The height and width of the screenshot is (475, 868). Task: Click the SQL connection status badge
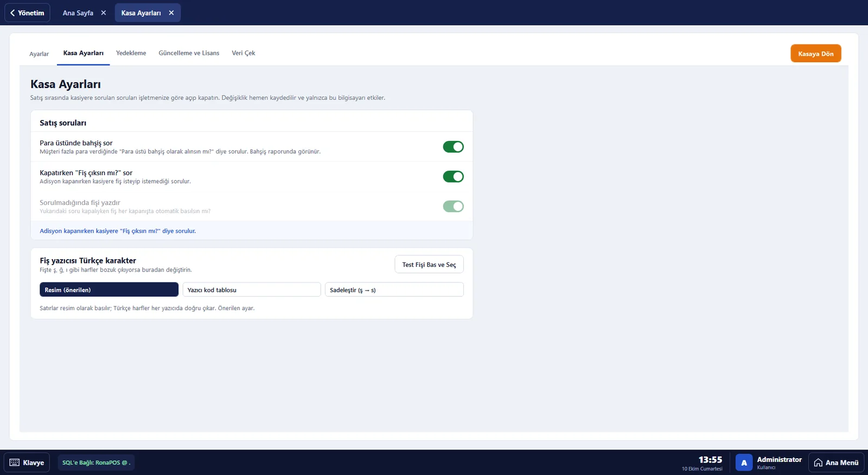point(96,463)
